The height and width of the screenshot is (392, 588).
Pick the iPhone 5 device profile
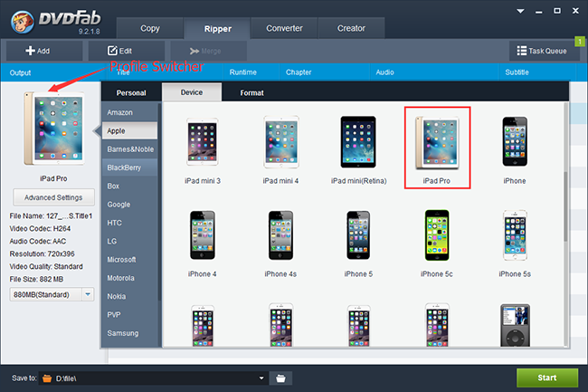click(358, 234)
